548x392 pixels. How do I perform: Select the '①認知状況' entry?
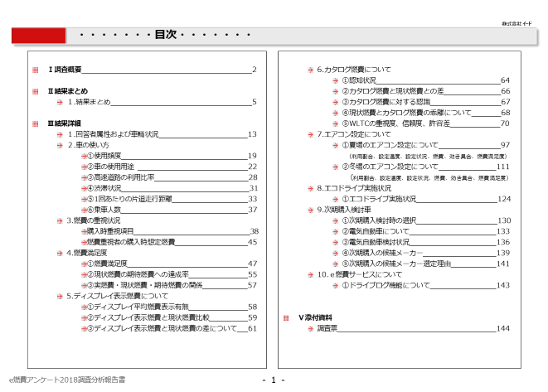click(359, 80)
